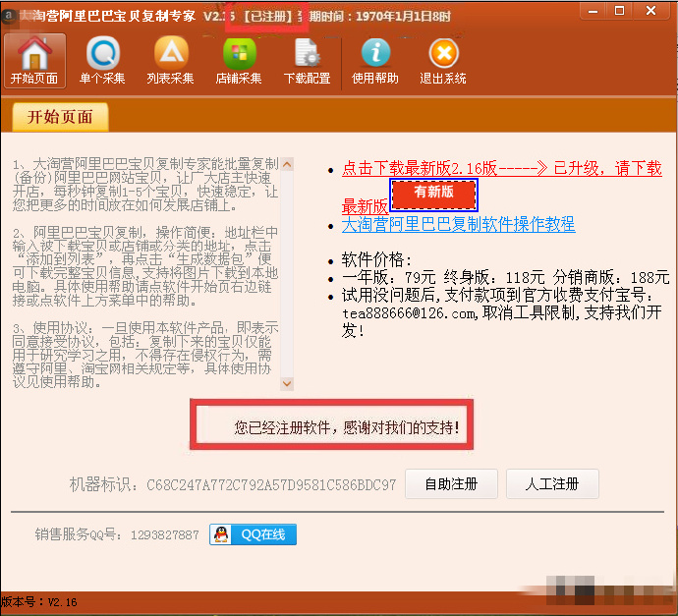Select the 单个采集 toolbar icon
This screenshot has width=678, height=616.
[102, 60]
